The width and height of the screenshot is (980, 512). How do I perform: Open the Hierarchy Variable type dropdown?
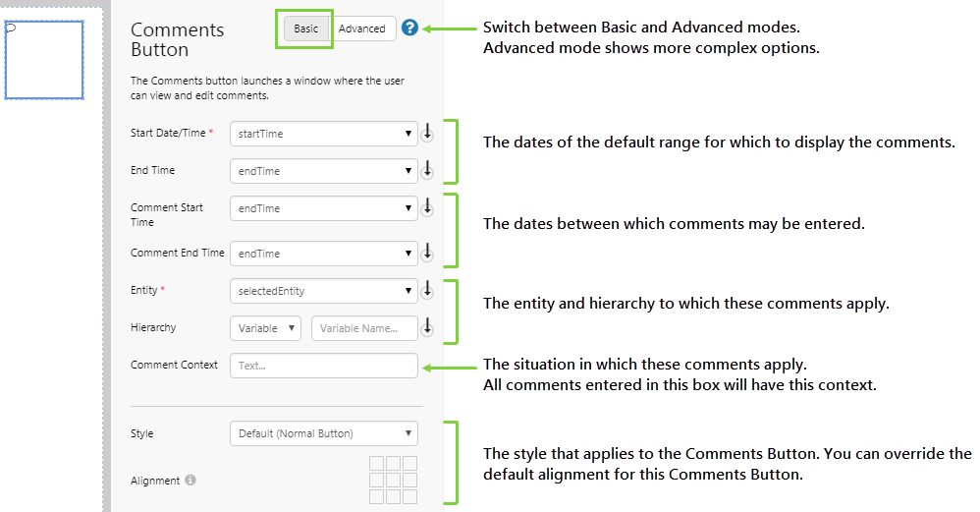pyautogui.click(x=265, y=328)
